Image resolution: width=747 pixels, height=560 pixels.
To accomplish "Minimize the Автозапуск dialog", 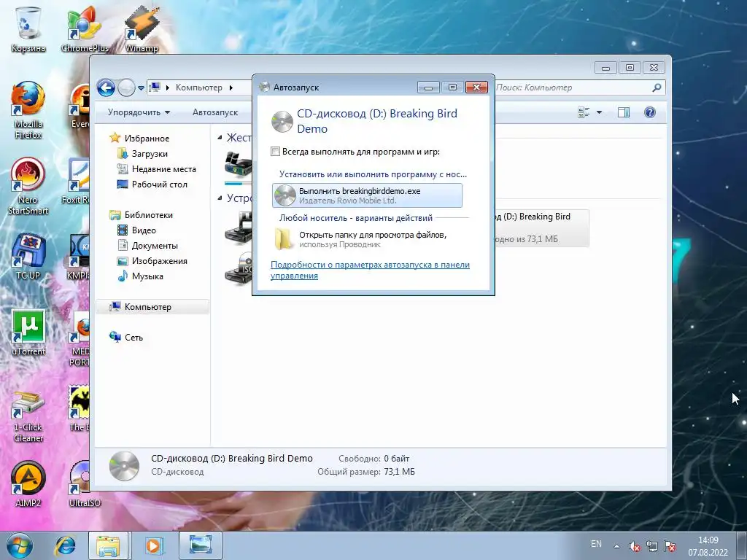I will [x=428, y=87].
